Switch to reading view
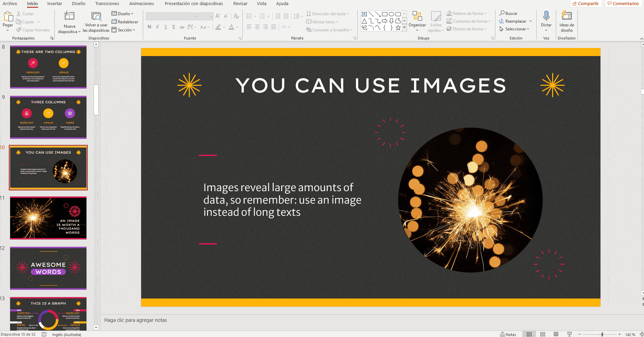This screenshot has width=644, height=337. 556,334
